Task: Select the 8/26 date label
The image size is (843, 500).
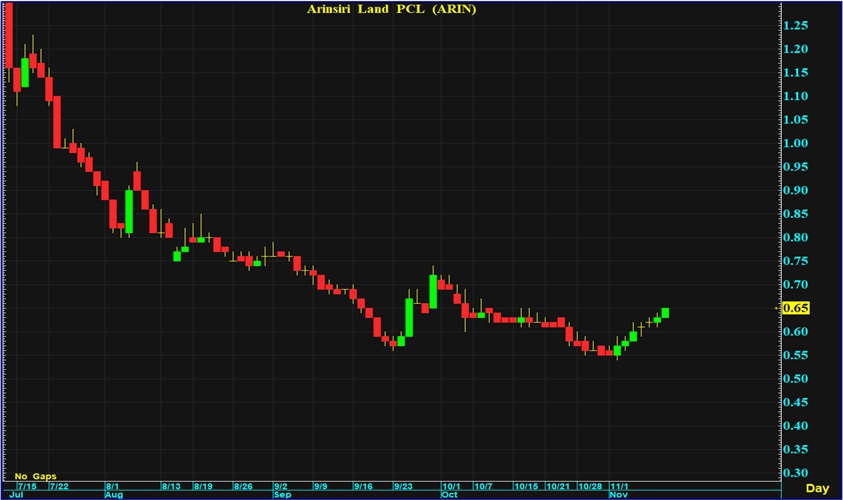Action: click(x=244, y=486)
